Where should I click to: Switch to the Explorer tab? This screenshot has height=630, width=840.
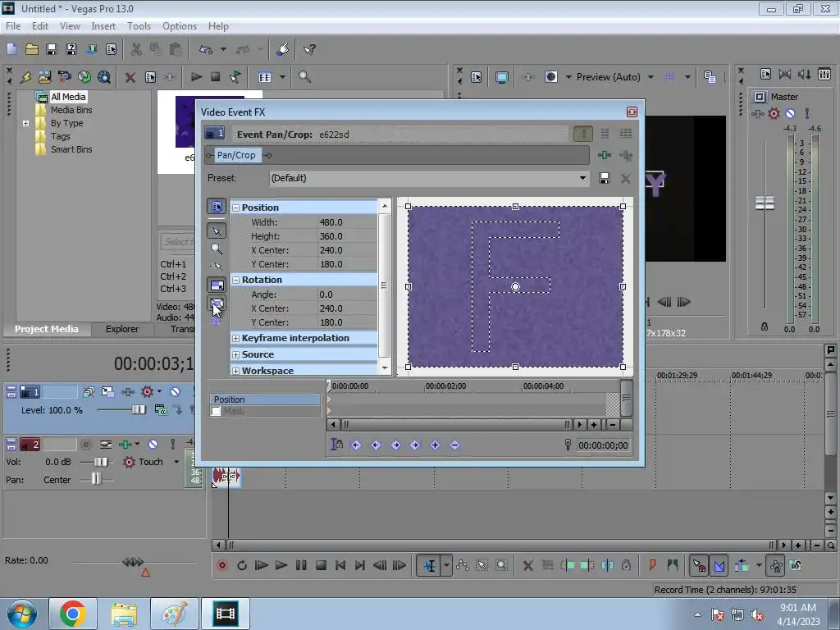pyautogui.click(x=122, y=329)
